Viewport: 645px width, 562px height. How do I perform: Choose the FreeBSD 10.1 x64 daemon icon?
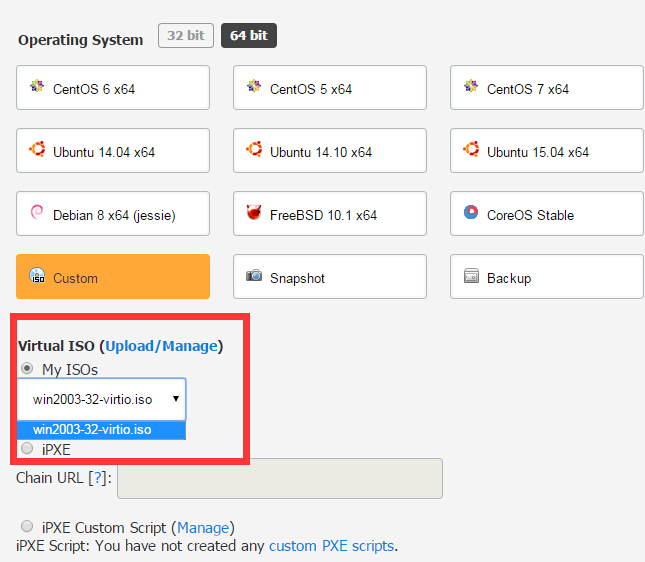point(254,214)
